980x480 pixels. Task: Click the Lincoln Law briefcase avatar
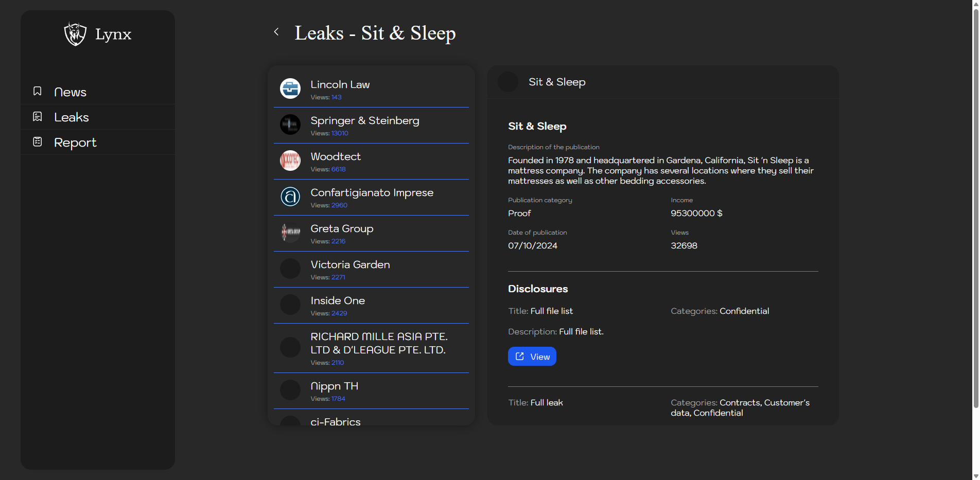[x=290, y=88]
